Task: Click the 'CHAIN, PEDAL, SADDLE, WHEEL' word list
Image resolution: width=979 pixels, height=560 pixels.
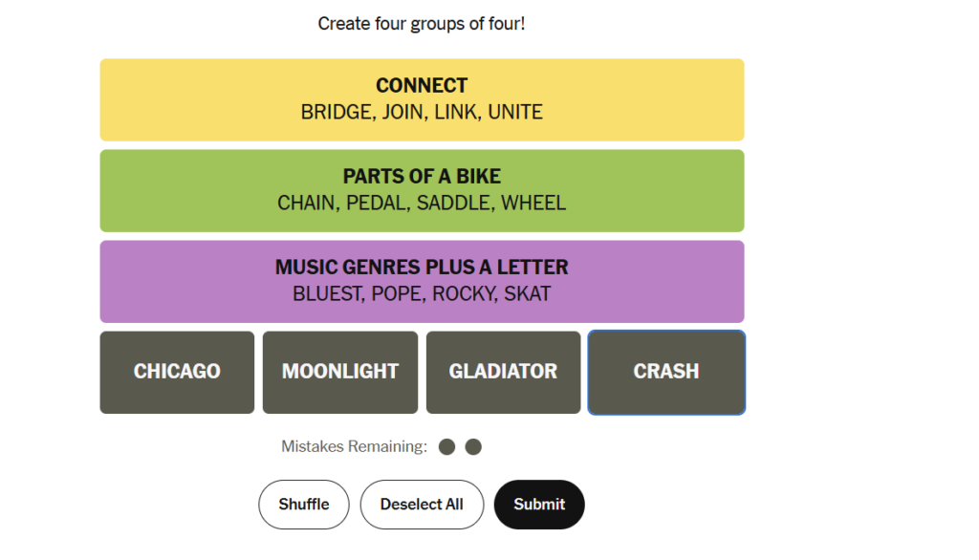Action: point(422,203)
